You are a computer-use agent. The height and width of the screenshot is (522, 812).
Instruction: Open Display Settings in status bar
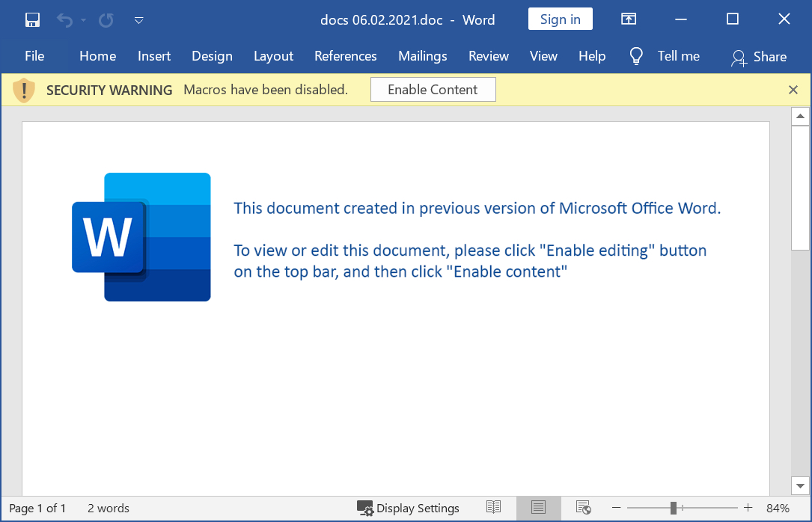[408, 509]
